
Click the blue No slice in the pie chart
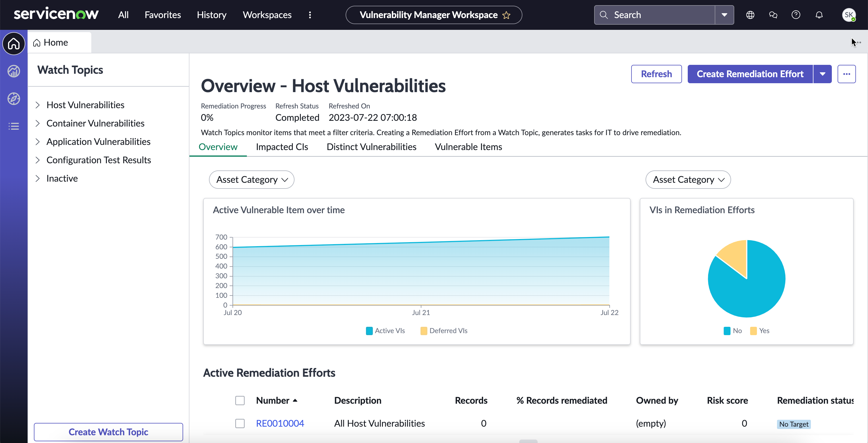pyautogui.click(x=752, y=293)
